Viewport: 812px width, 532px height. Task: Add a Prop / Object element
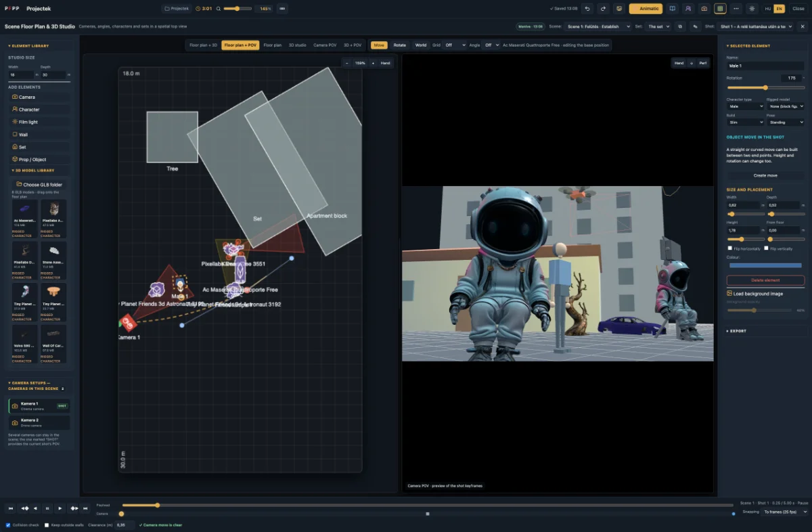tap(39, 159)
